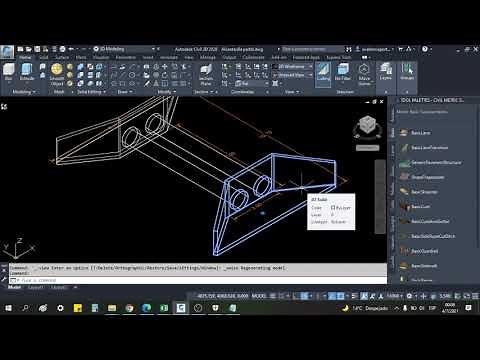Image resolution: width=480 pixels, height=360 pixels.
Task: Open the Add-ins ribbon tab
Action: tap(279, 57)
